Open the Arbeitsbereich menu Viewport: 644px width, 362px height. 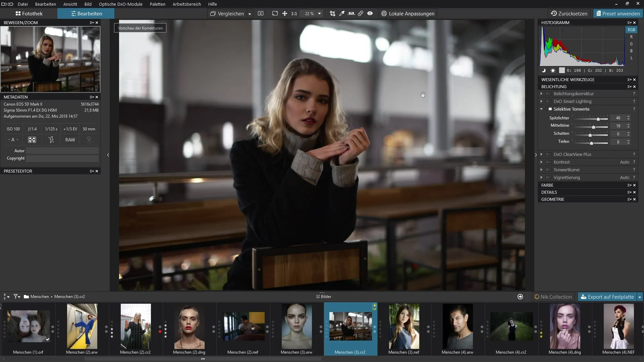tap(186, 4)
